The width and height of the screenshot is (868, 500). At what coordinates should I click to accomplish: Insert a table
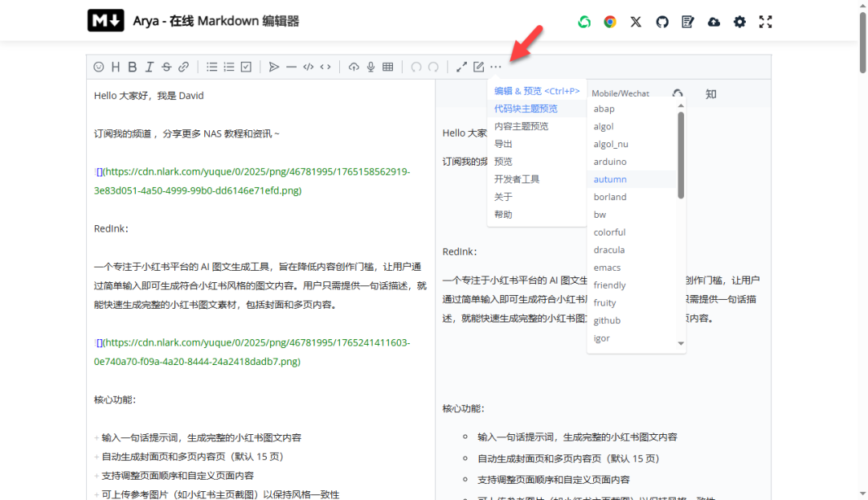(x=388, y=67)
